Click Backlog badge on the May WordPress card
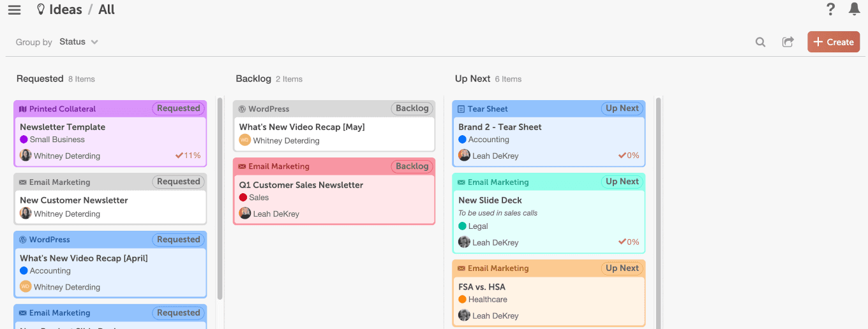The width and height of the screenshot is (868, 329). tap(412, 108)
